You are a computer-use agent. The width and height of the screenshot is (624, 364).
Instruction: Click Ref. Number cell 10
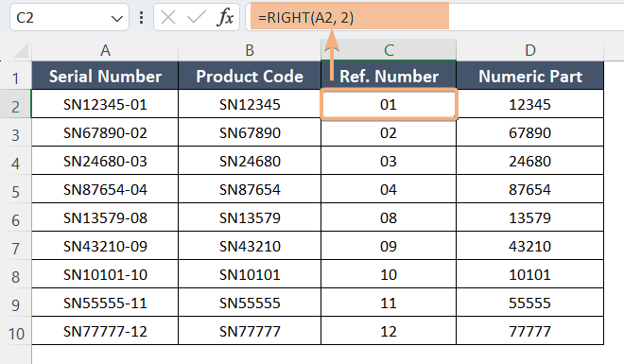point(389,274)
